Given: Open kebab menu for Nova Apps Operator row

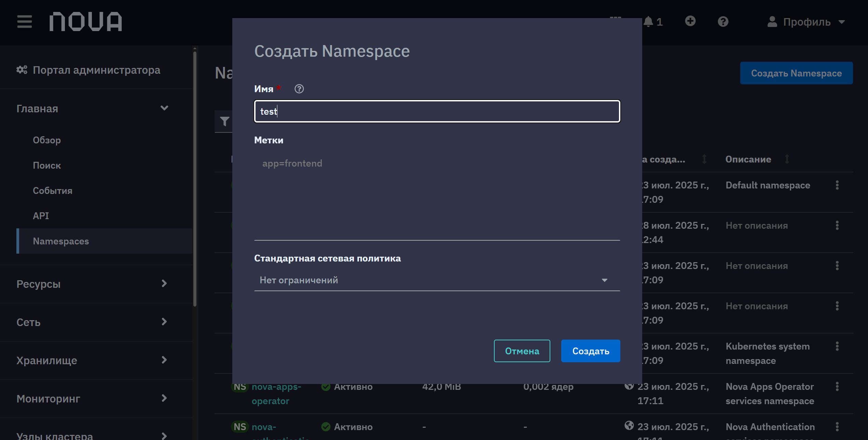Looking at the screenshot, I should [837, 387].
